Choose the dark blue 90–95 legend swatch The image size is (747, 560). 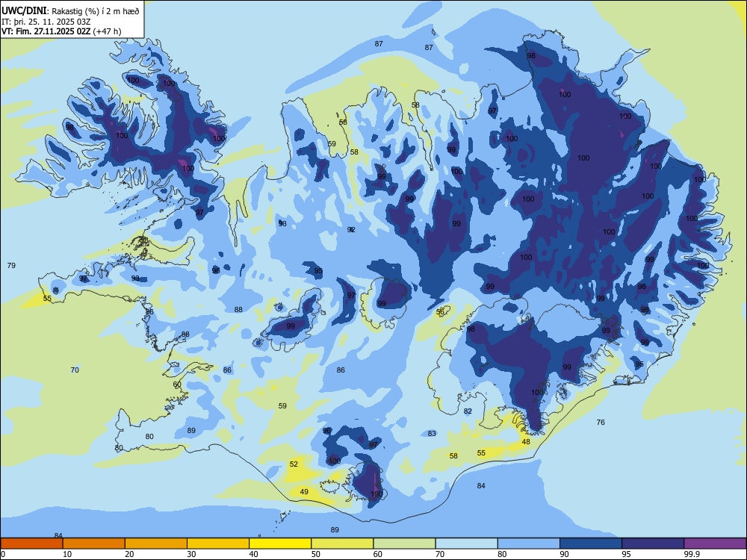(591, 544)
